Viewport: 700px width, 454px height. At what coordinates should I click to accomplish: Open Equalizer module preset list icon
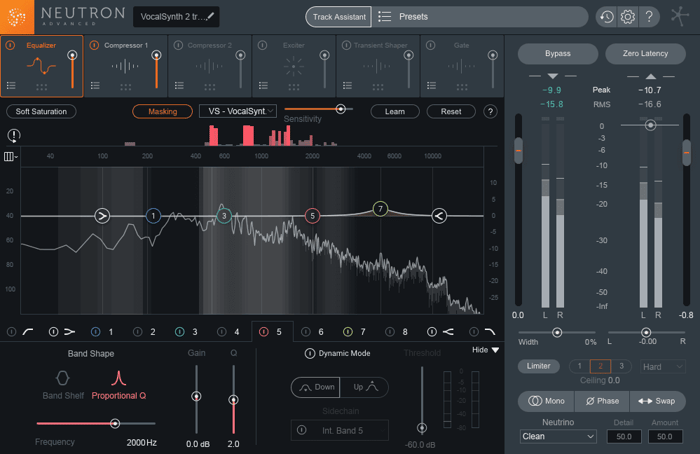click(11, 85)
